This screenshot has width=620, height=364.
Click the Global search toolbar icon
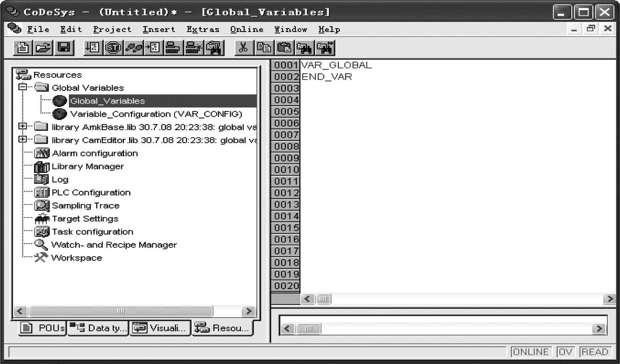pyautogui.click(x=214, y=48)
